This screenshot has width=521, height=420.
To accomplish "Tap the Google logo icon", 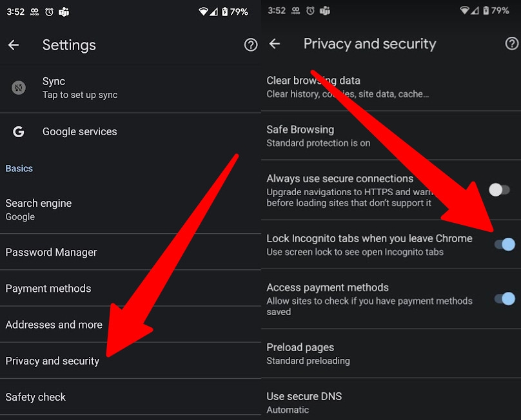I will tap(19, 131).
